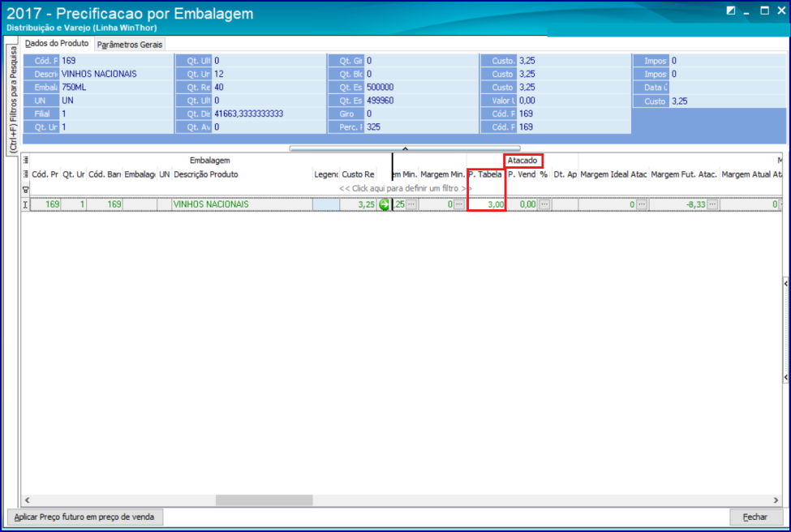Click the Valor 0,00 field in top panel
791x532 pixels.
point(574,101)
